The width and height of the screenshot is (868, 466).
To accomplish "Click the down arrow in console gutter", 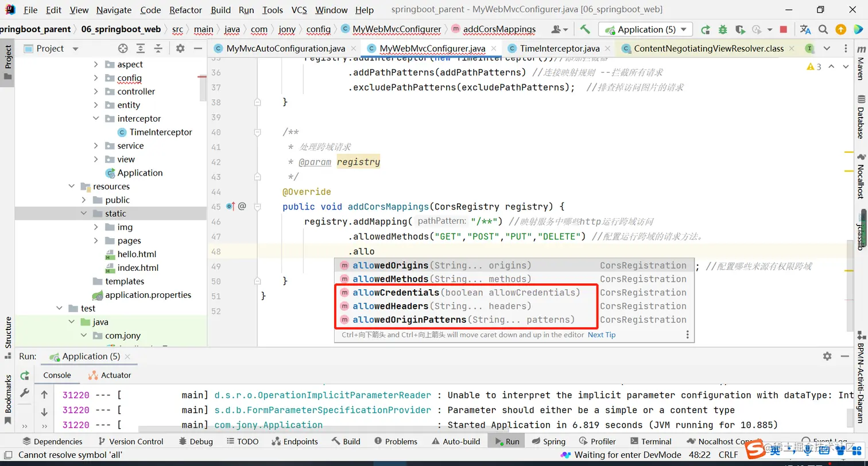I will point(44,412).
